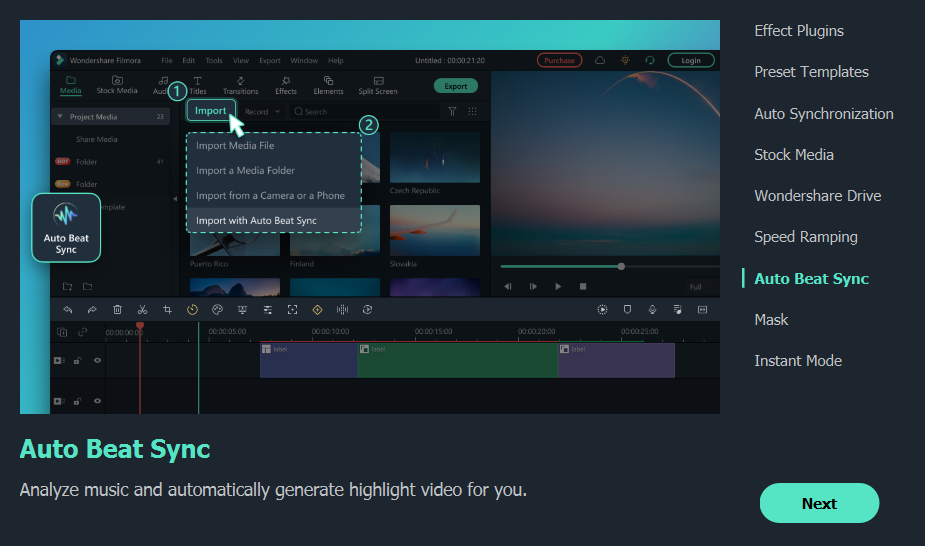925x546 pixels.
Task: Click the media Search field
Action: click(365, 111)
